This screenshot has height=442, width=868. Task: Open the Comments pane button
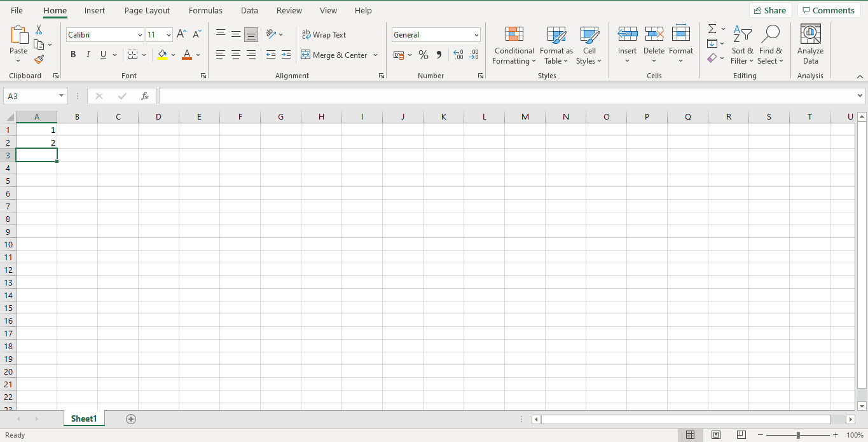[x=829, y=10]
